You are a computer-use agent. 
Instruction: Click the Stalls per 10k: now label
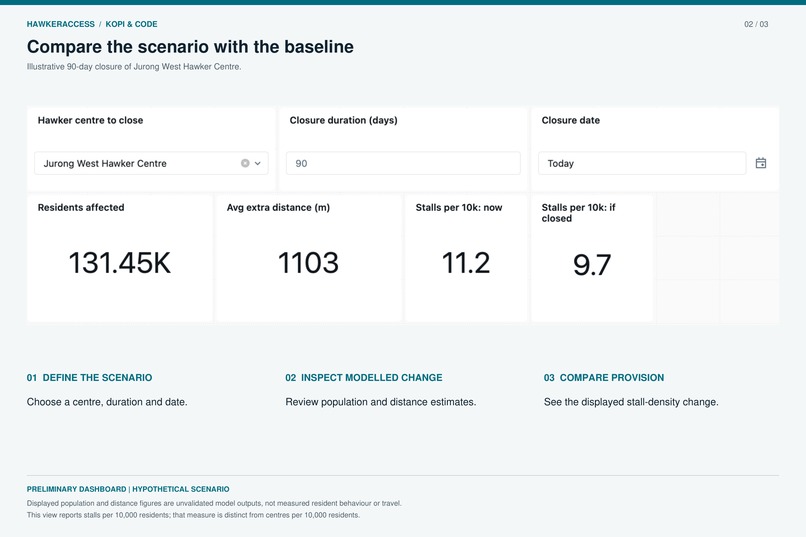pos(459,208)
